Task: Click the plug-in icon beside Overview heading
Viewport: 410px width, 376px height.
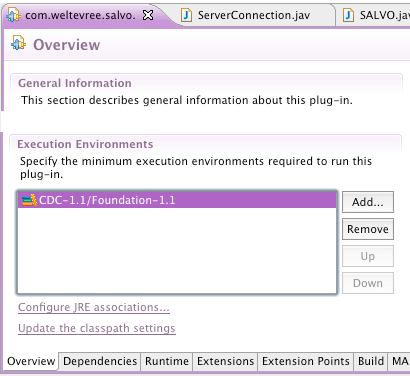Action: point(19,43)
